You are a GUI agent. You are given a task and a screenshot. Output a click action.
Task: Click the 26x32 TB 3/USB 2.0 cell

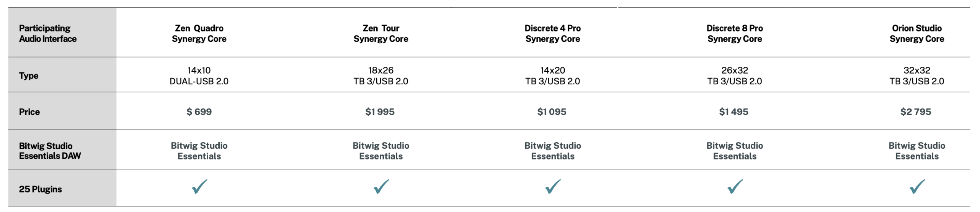[x=735, y=76]
